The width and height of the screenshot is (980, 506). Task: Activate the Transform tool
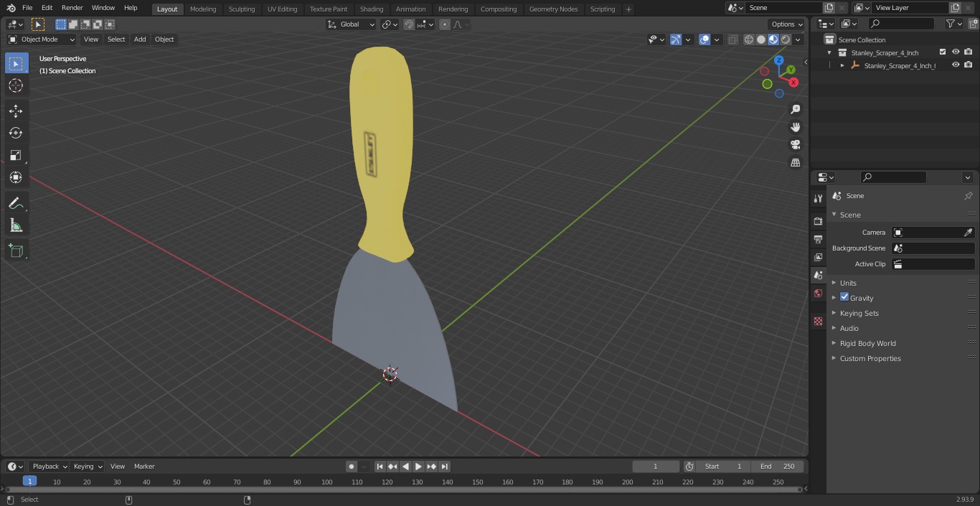(x=16, y=177)
